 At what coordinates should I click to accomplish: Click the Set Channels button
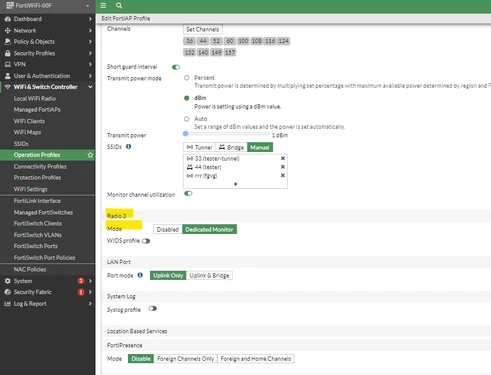(x=203, y=29)
